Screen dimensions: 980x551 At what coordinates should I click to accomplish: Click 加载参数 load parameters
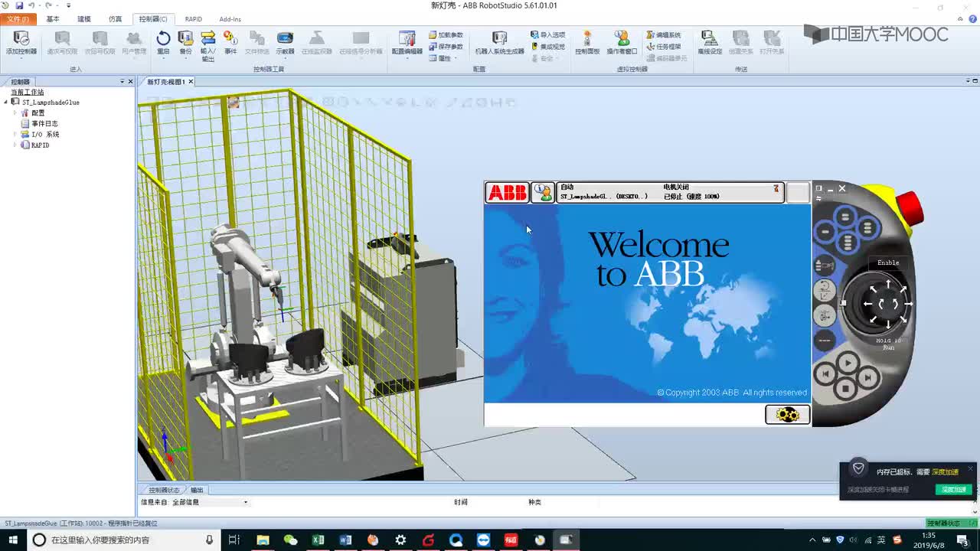coord(446,35)
